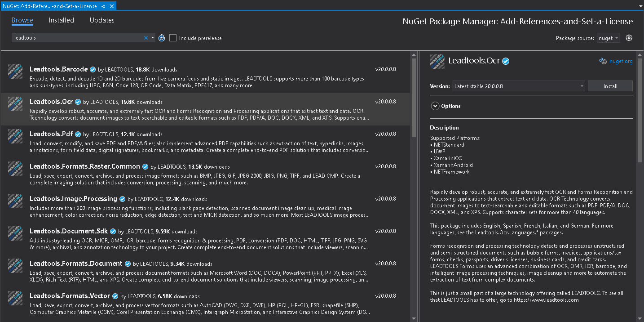
Task: Click v20.0.0.8 version of Leadtools.Formats.Vector
Action: (x=386, y=296)
